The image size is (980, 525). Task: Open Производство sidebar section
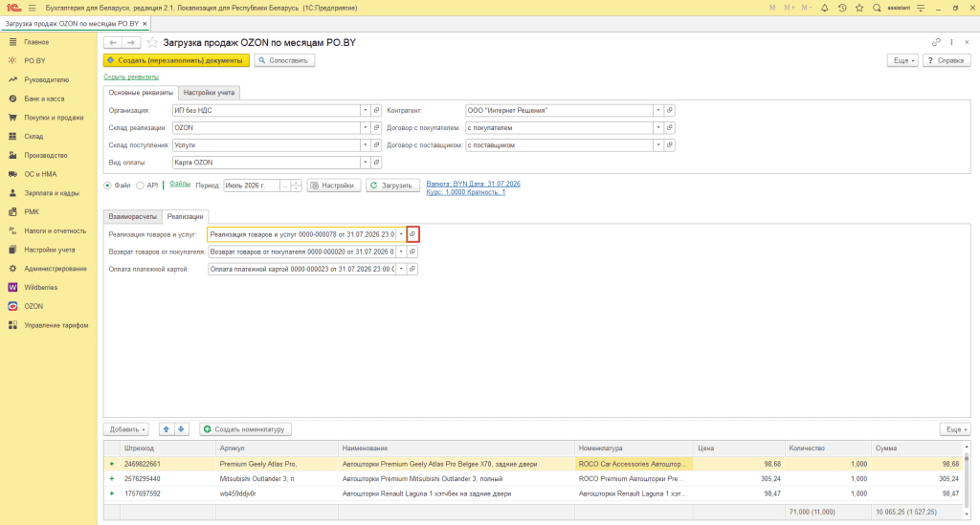point(46,156)
